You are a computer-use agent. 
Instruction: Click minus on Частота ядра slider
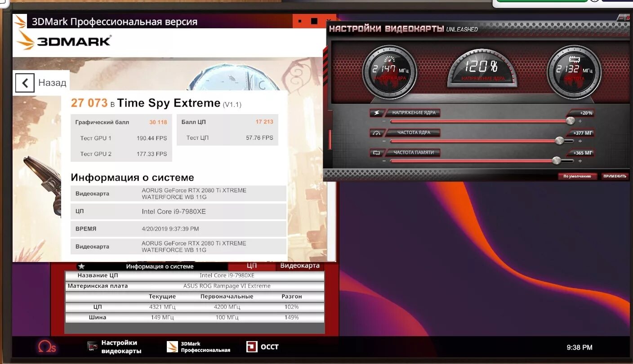384,141
